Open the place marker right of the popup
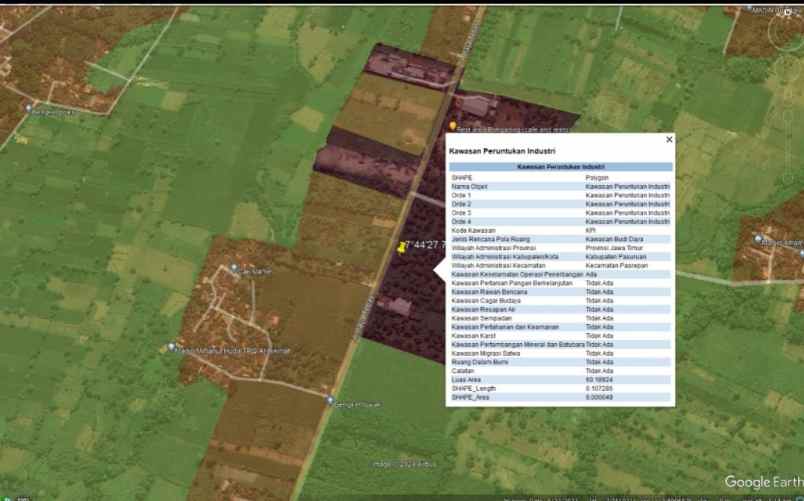Screen dimensions: 804x501 pyautogui.click(x=760, y=240)
